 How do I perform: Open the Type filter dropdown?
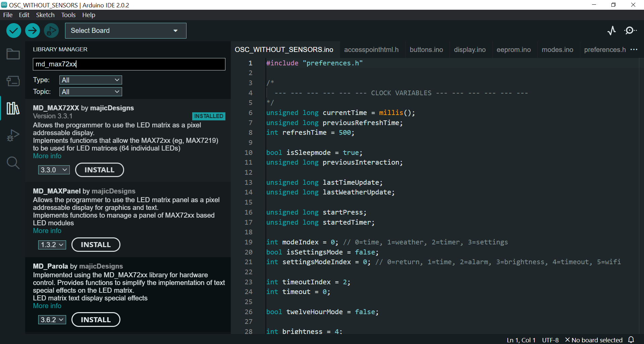(91, 80)
